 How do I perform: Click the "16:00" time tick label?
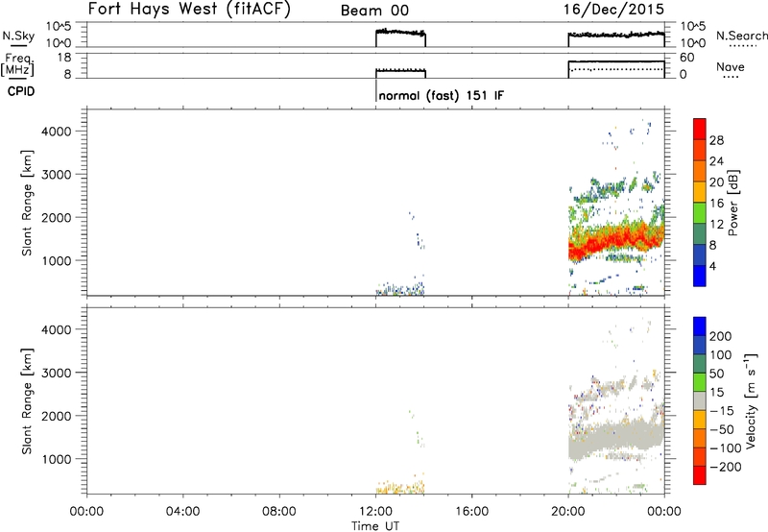pos(471,512)
